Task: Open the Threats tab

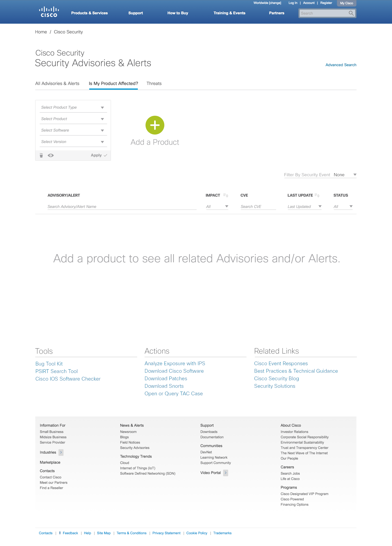Action: [x=154, y=84]
